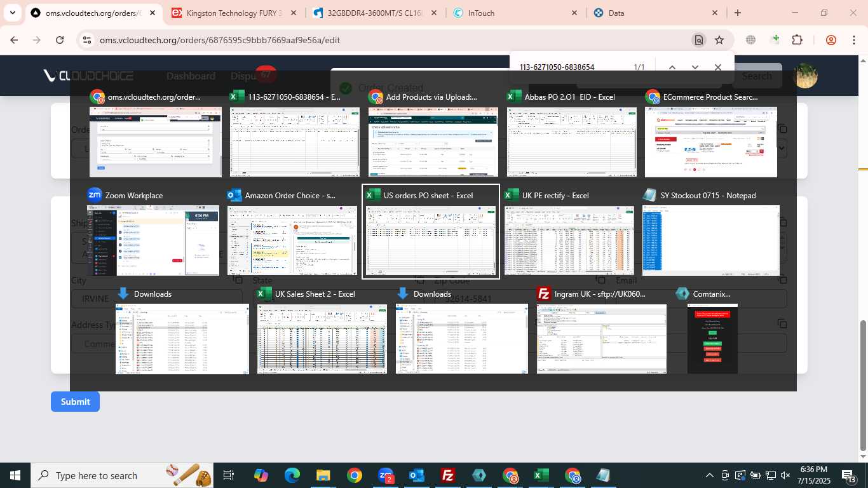The width and height of the screenshot is (868, 488).
Task: Close the InTouch tab
Action: [574, 13]
